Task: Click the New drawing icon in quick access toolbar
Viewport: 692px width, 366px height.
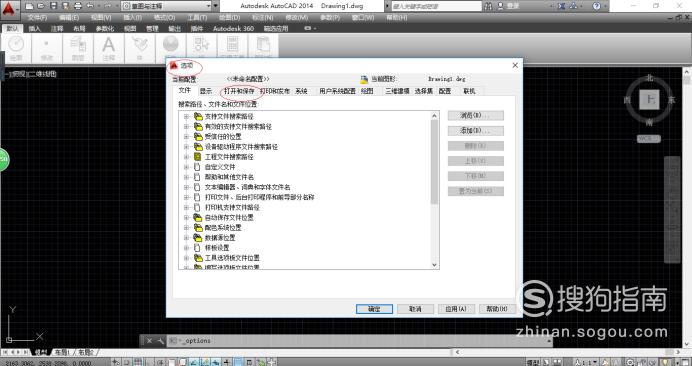Action: 29,6
